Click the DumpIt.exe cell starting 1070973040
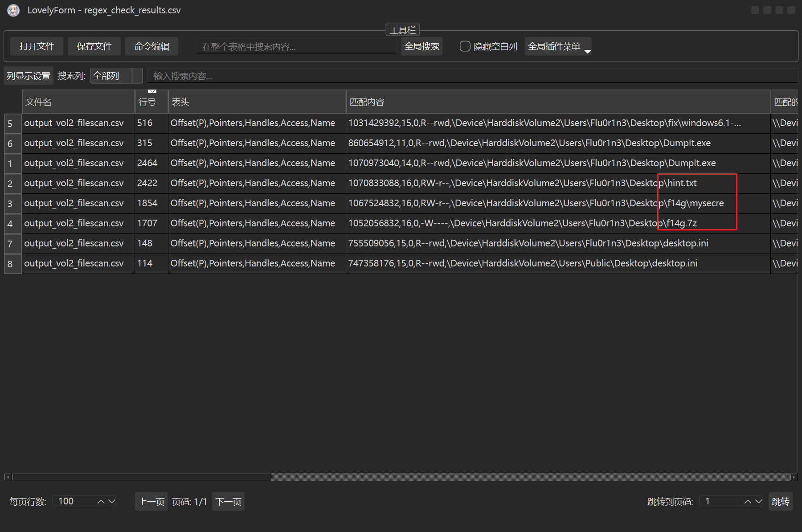802x532 pixels. pyautogui.click(x=558, y=164)
